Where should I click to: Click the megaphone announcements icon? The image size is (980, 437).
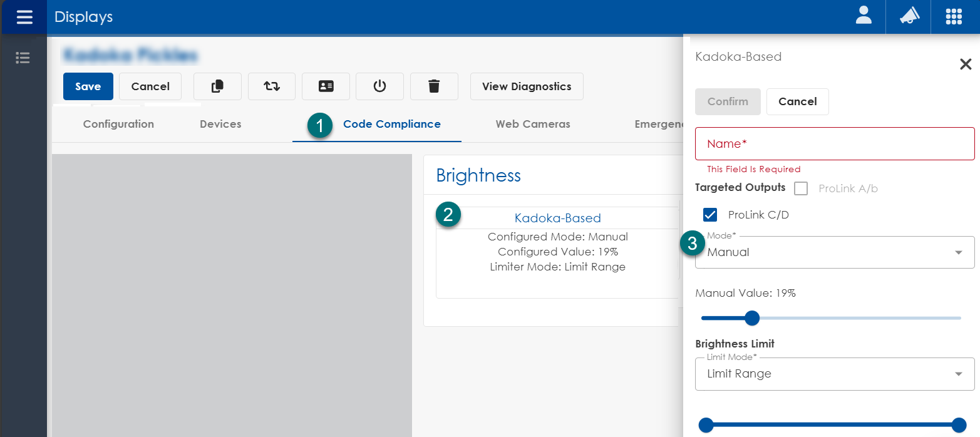click(909, 16)
